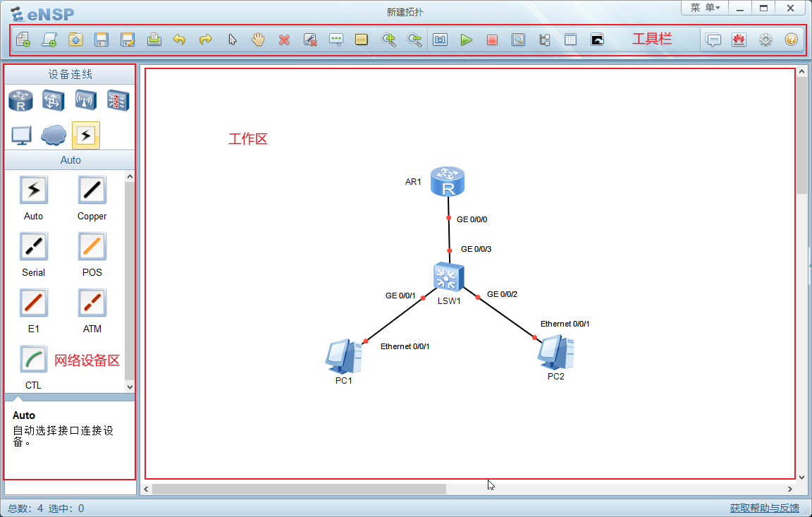Screen dimensions: 812x517
Task: Click the cable list scroll down arrow
Action: point(130,387)
